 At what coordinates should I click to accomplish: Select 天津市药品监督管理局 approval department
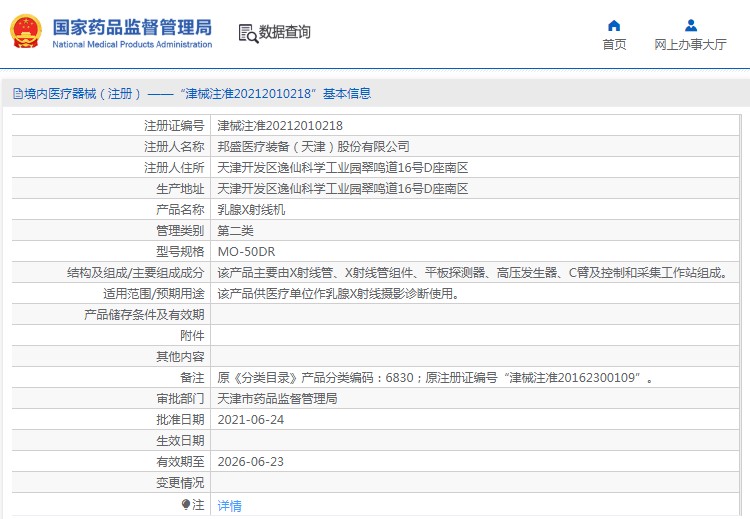(x=277, y=399)
